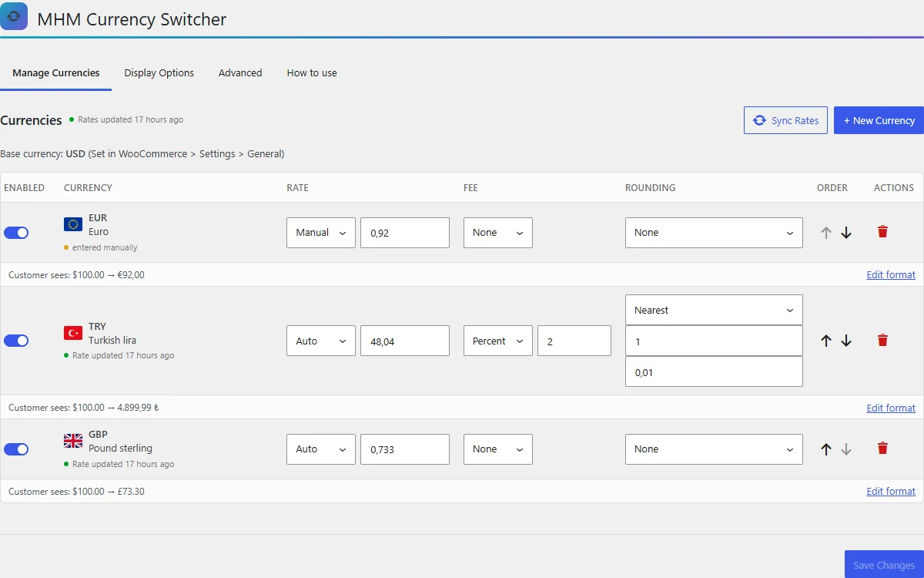
Task: Click 'Customer sees: $100.00 → 4.899,99 ₺' text
Action: point(84,408)
